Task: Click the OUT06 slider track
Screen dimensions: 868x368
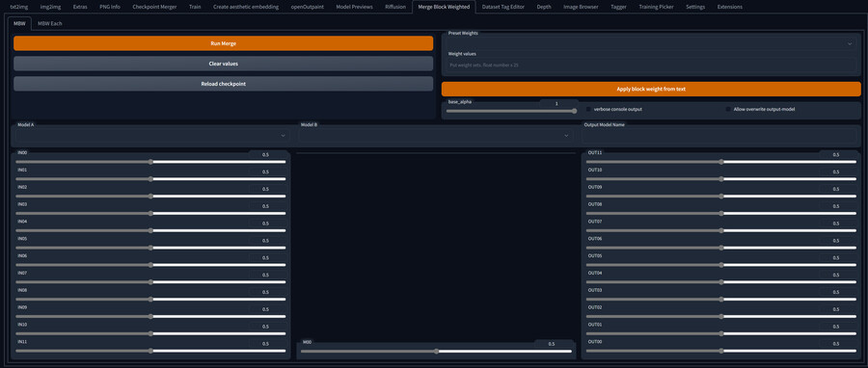Action: [721, 248]
